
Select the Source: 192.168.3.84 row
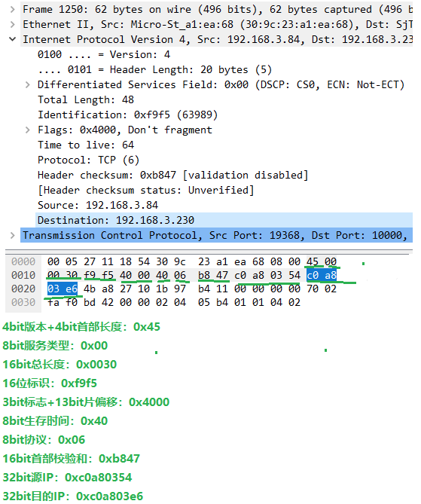pyautogui.click(x=224, y=205)
